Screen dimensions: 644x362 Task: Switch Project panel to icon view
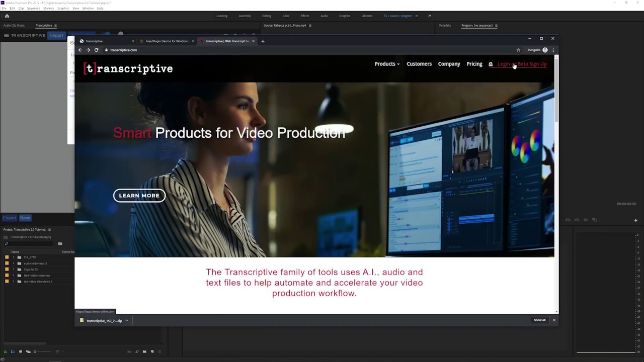click(20, 351)
